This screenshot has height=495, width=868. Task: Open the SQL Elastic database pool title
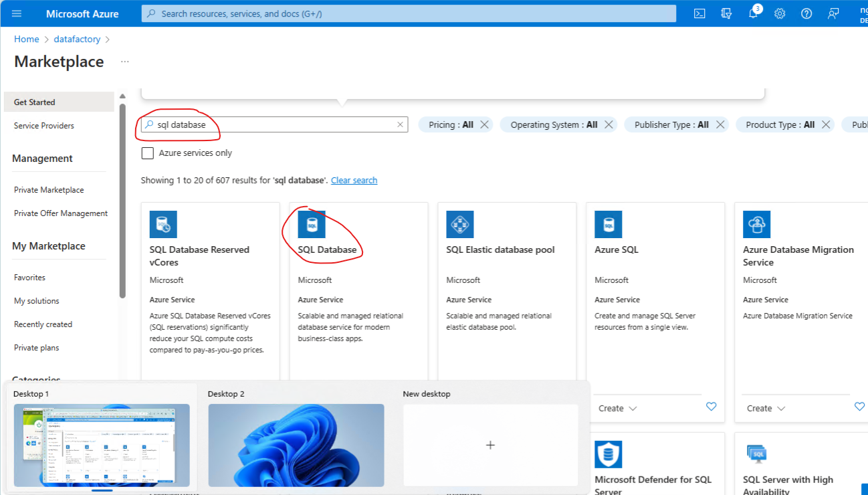coord(500,250)
